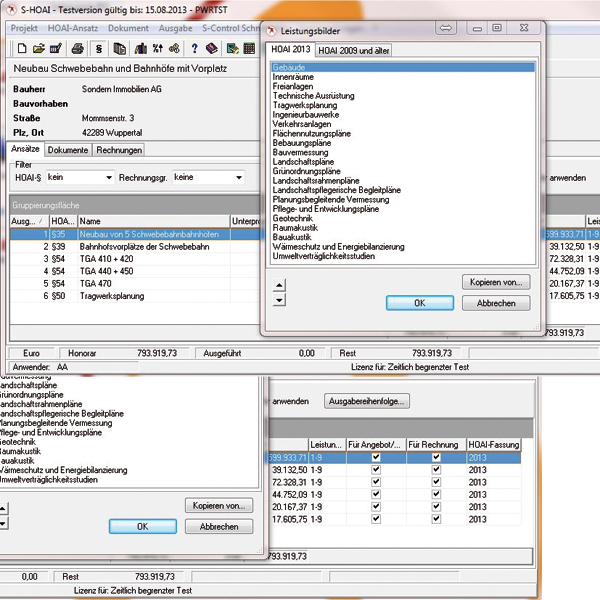Open the Ausgabe menu
This screenshot has width=600, height=600.
(x=175, y=28)
